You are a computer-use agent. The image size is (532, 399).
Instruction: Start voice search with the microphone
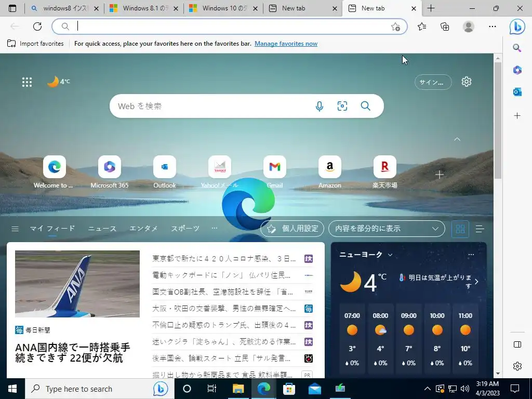(320, 106)
